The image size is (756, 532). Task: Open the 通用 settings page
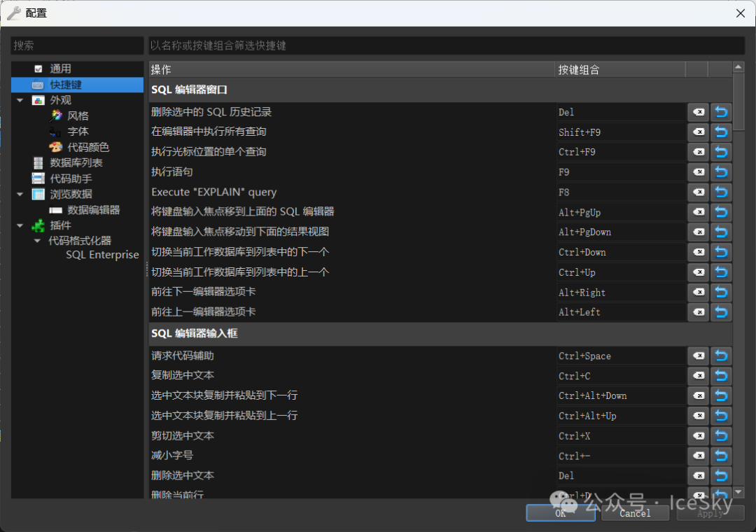(x=60, y=69)
